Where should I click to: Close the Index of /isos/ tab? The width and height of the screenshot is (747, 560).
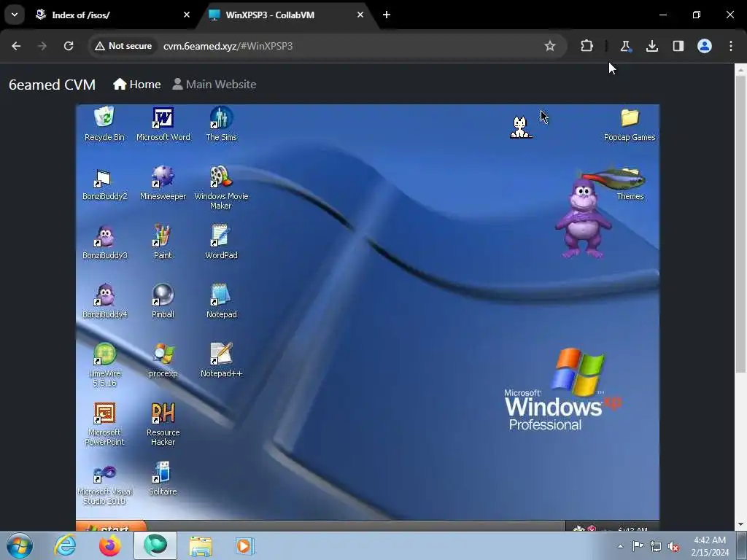tap(186, 15)
